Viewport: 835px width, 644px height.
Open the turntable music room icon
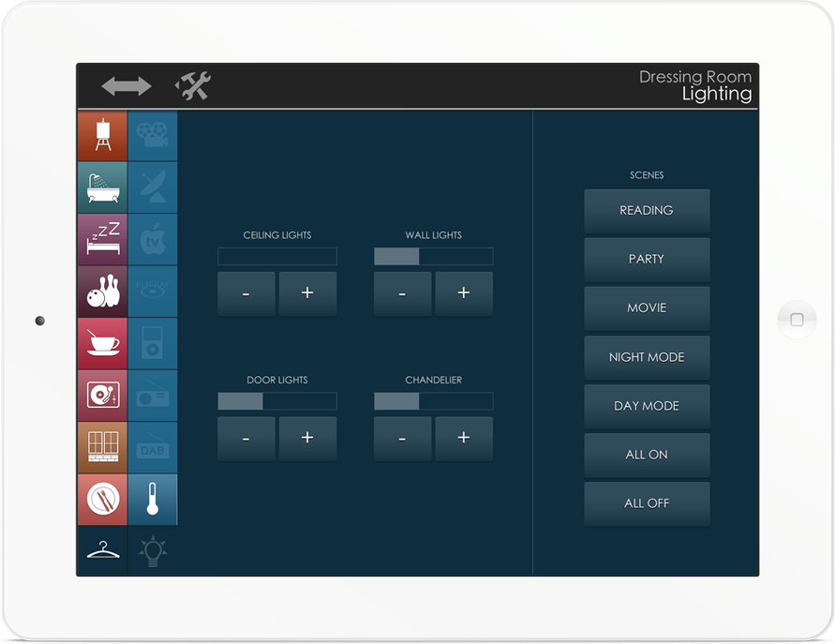click(x=102, y=395)
